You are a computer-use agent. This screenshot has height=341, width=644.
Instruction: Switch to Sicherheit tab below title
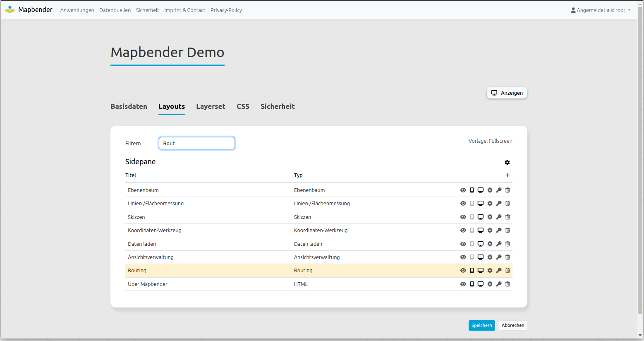[x=278, y=106]
